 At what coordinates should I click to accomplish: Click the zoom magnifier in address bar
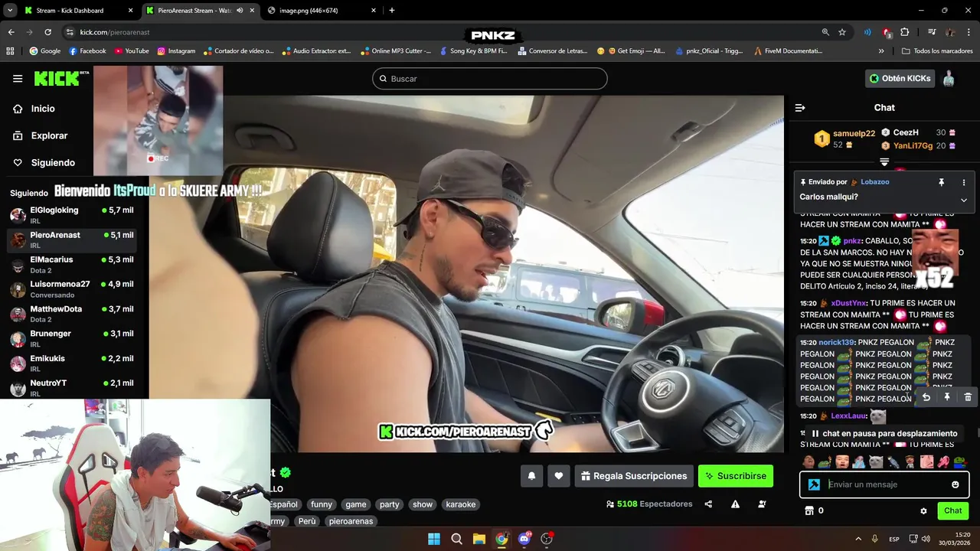pos(825,32)
